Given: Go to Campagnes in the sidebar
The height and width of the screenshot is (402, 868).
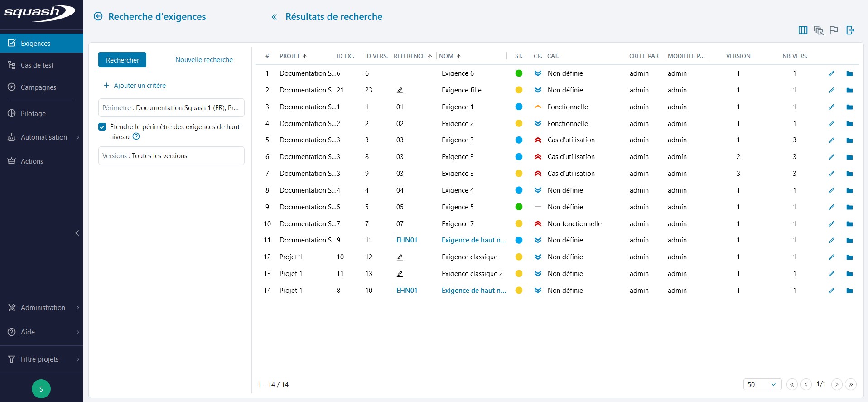Looking at the screenshot, I should [39, 87].
